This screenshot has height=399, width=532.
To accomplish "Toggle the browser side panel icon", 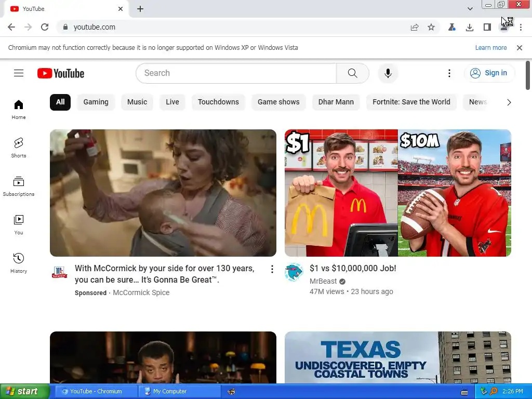I will [487, 27].
